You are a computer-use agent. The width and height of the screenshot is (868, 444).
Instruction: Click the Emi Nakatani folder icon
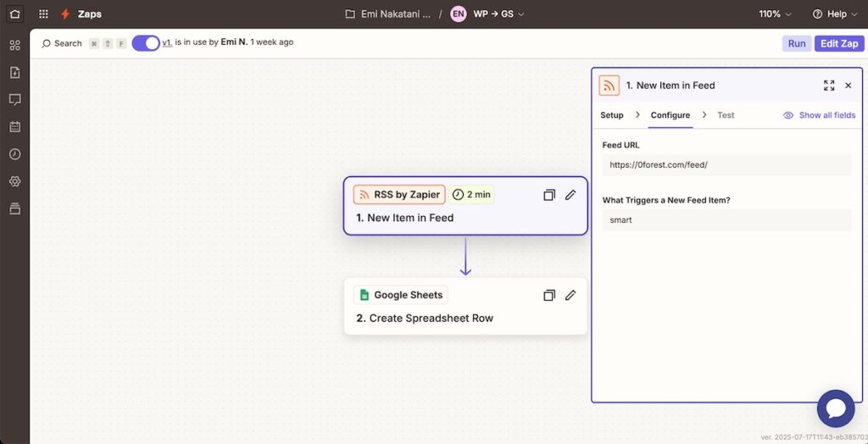click(x=350, y=14)
